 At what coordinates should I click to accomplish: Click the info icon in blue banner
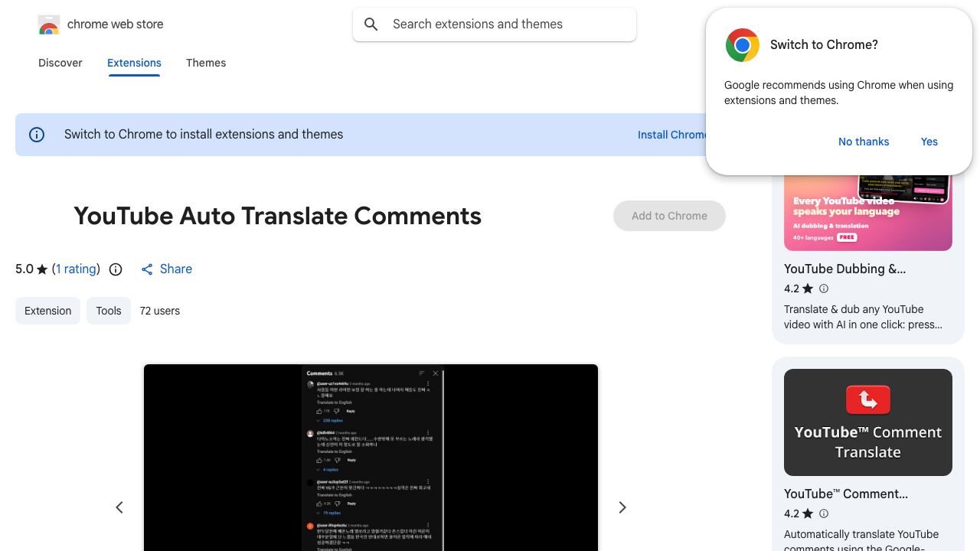(x=37, y=135)
